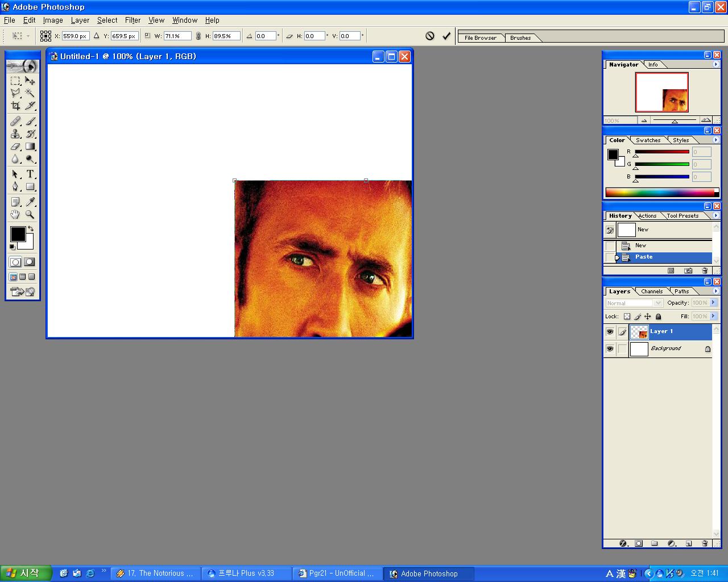Cancel the transform
Image resolution: width=728 pixels, height=582 pixels.
coord(430,36)
